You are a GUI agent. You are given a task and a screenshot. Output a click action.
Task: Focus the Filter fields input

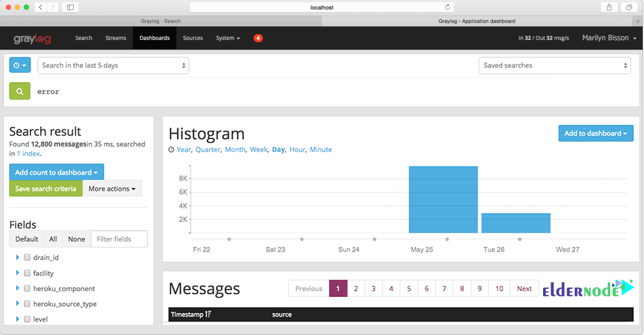tap(119, 239)
